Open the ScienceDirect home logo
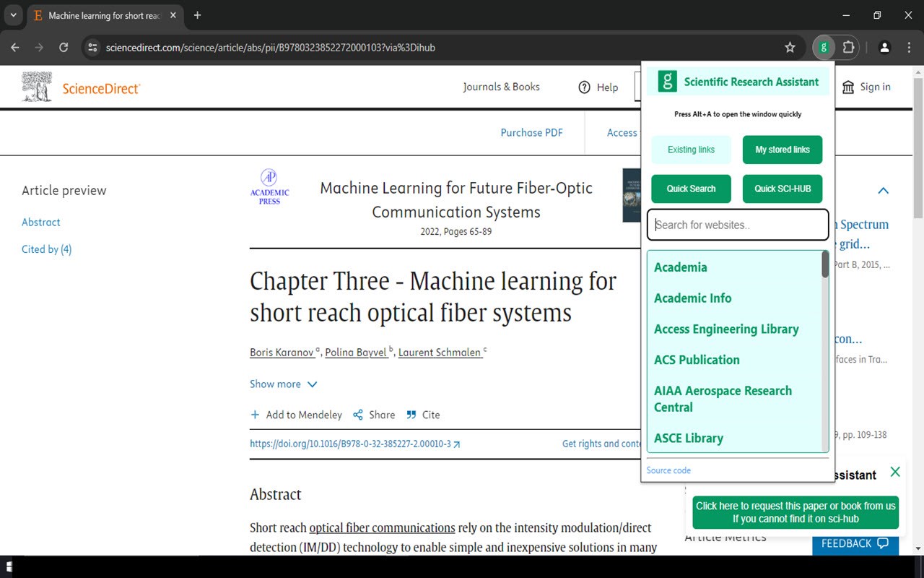The image size is (924, 578). click(81, 87)
